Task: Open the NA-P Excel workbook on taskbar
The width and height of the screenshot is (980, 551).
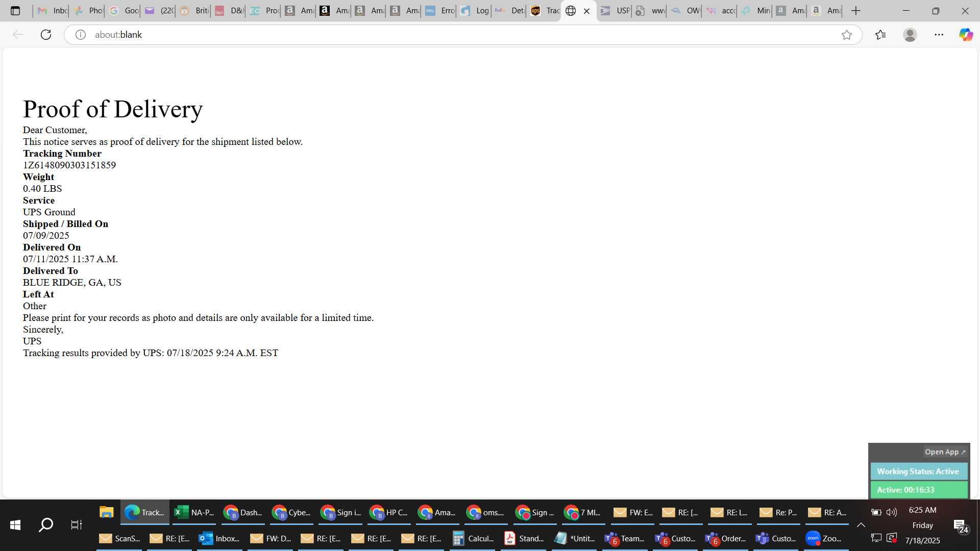Action: (194, 512)
